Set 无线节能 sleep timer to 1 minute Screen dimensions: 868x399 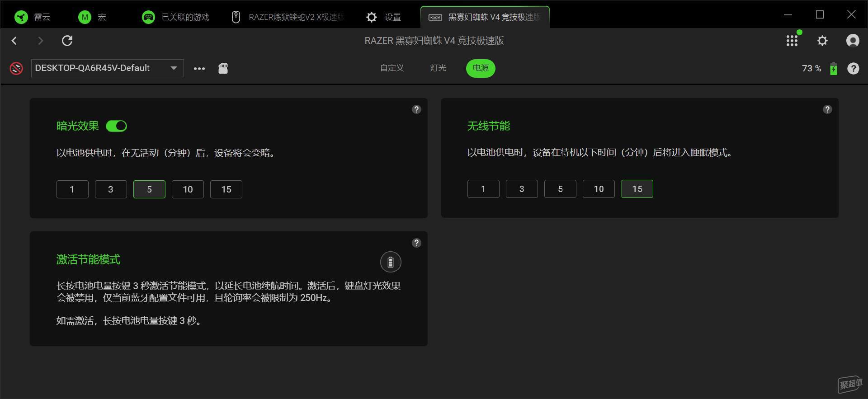[483, 189]
